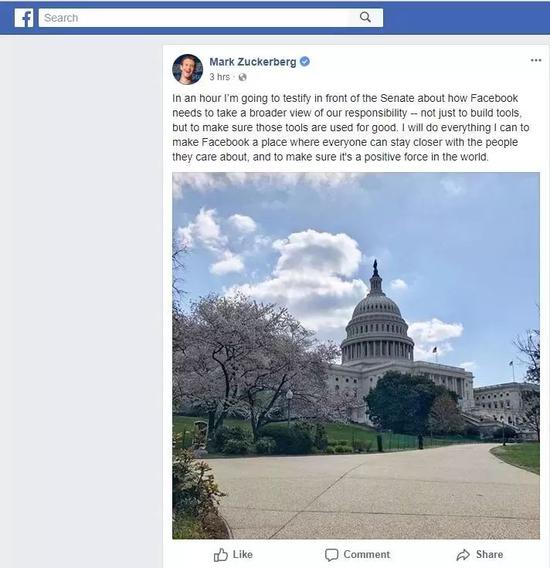Click the magnifying glass search icon
550x568 pixels.
(365, 17)
